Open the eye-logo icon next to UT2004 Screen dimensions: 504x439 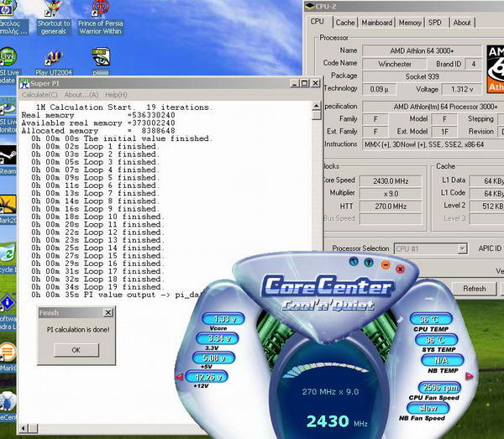tap(101, 57)
